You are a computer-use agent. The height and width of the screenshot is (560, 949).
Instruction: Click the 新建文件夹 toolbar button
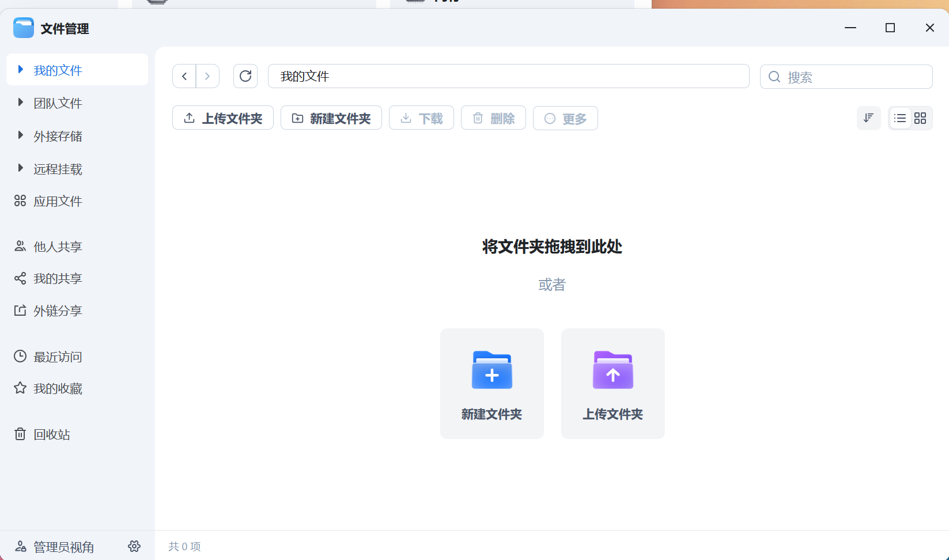pyautogui.click(x=331, y=118)
